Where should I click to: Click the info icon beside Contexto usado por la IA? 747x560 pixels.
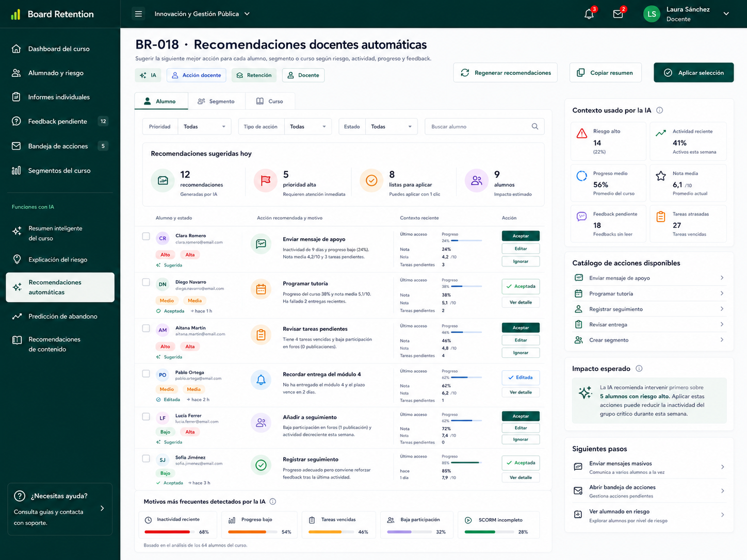[659, 110]
